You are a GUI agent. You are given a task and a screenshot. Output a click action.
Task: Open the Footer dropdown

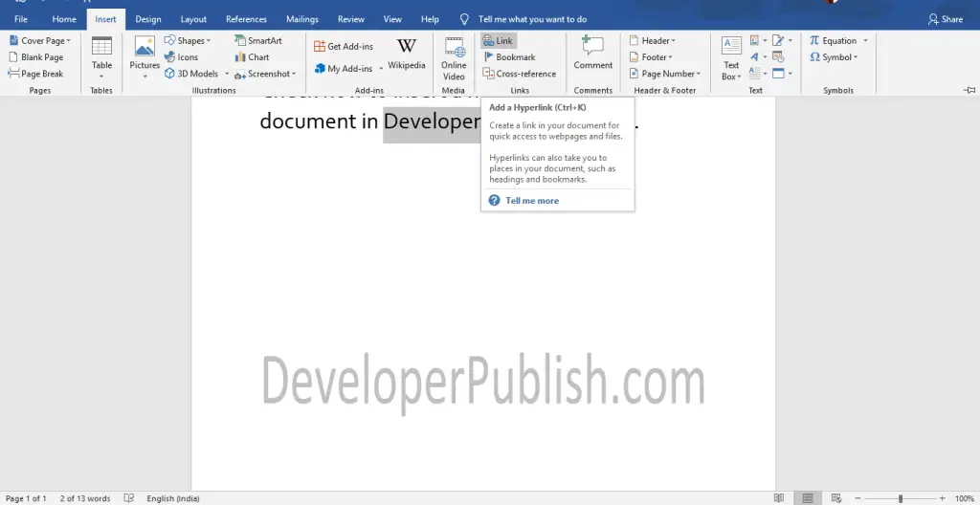click(x=651, y=56)
